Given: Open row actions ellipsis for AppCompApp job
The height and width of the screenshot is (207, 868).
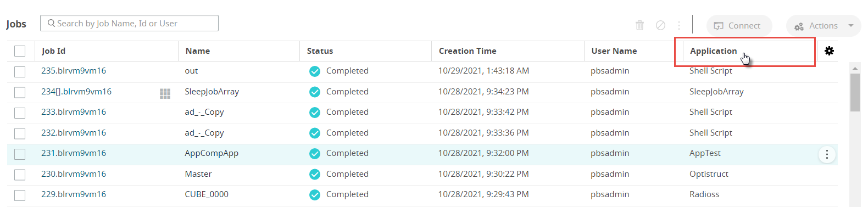Looking at the screenshot, I should [x=827, y=154].
